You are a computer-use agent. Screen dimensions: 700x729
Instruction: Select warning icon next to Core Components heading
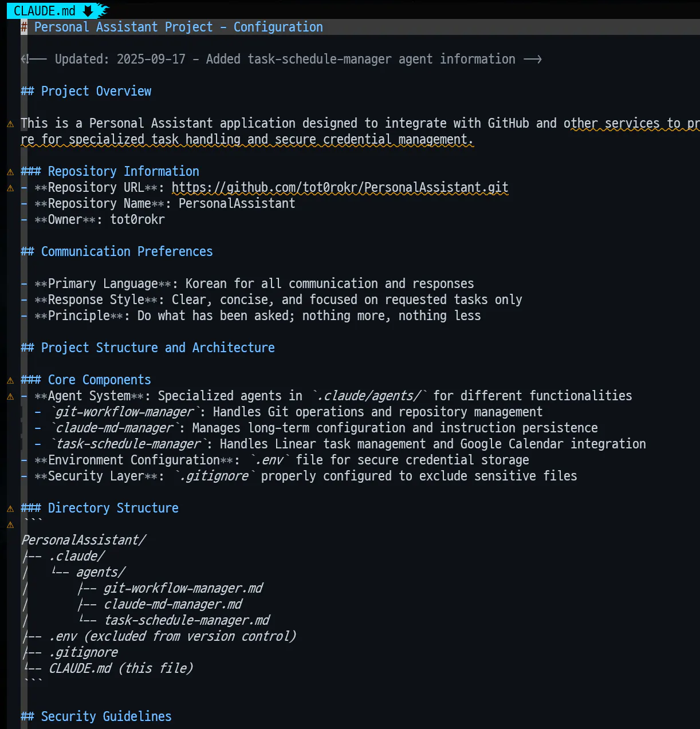click(x=10, y=380)
